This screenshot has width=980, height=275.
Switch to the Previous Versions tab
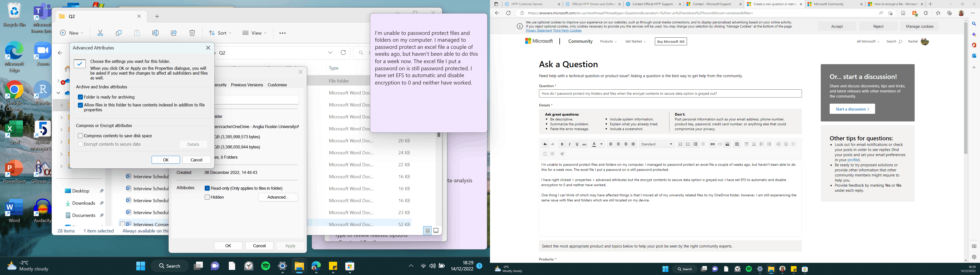click(x=247, y=85)
